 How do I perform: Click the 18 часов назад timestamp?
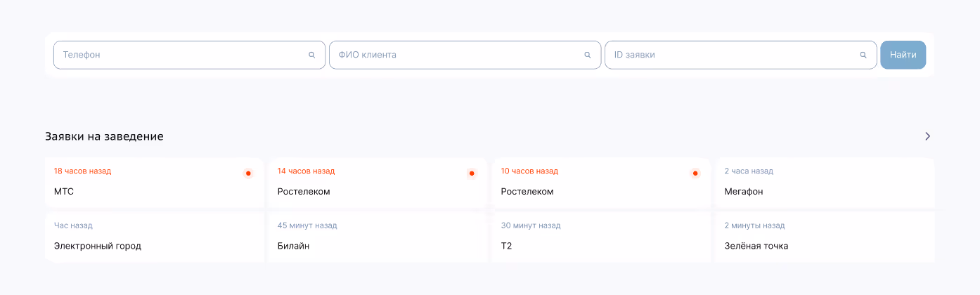coord(82,171)
